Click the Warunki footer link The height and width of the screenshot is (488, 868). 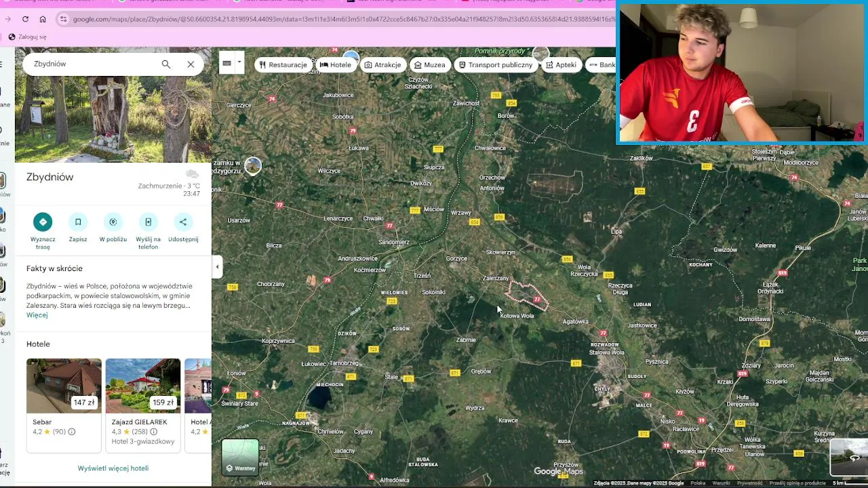click(x=721, y=483)
